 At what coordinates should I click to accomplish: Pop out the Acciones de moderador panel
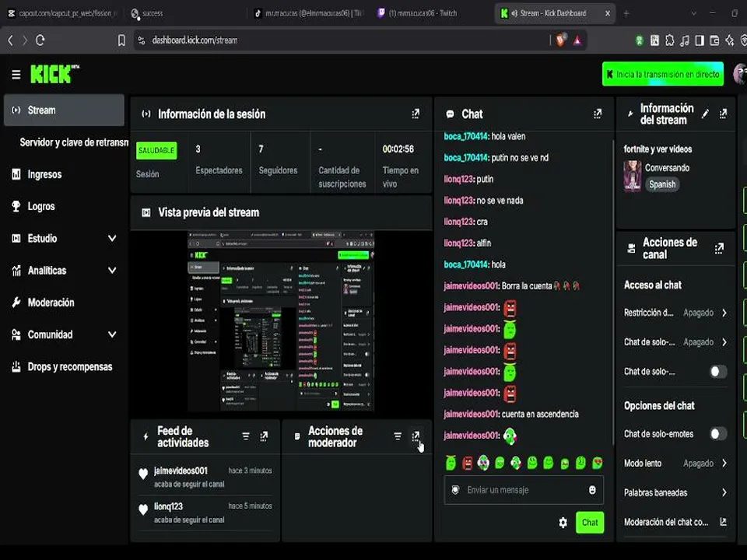(x=416, y=436)
